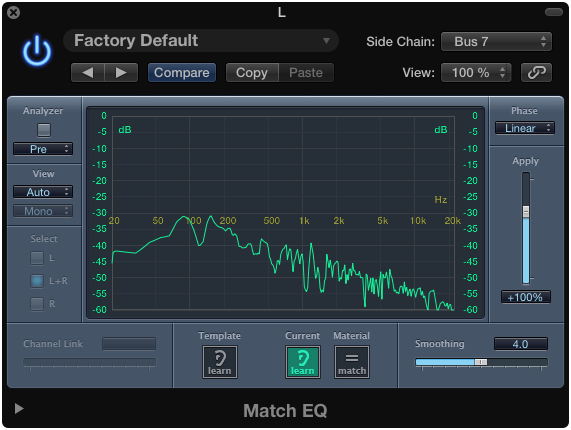Click the Copy button
This screenshot has width=571, height=430.
[252, 72]
